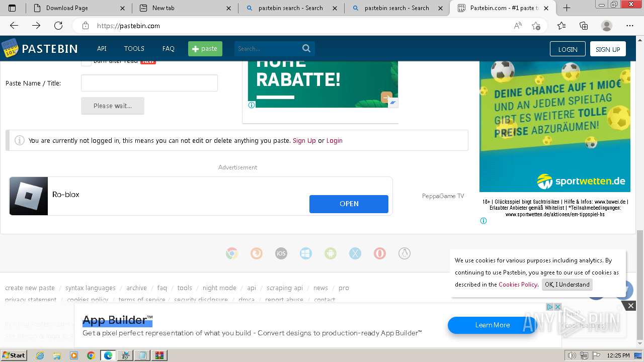Click the LOGIN button in header
Screen dimensions: 644x362
[568, 49]
